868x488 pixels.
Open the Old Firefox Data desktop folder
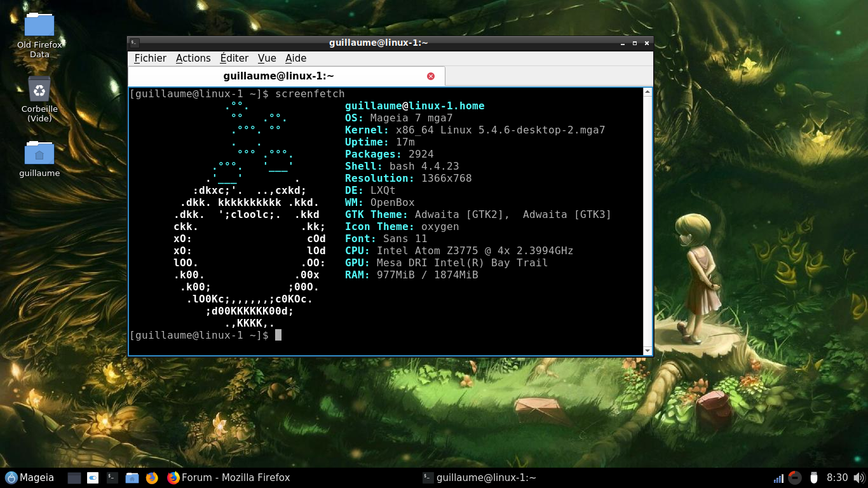(39, 34)
